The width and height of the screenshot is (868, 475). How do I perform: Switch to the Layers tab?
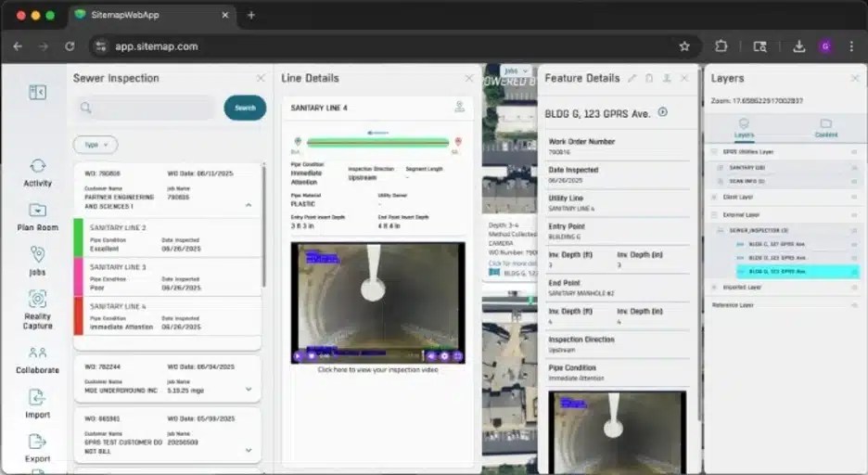[x=744, y=128]
